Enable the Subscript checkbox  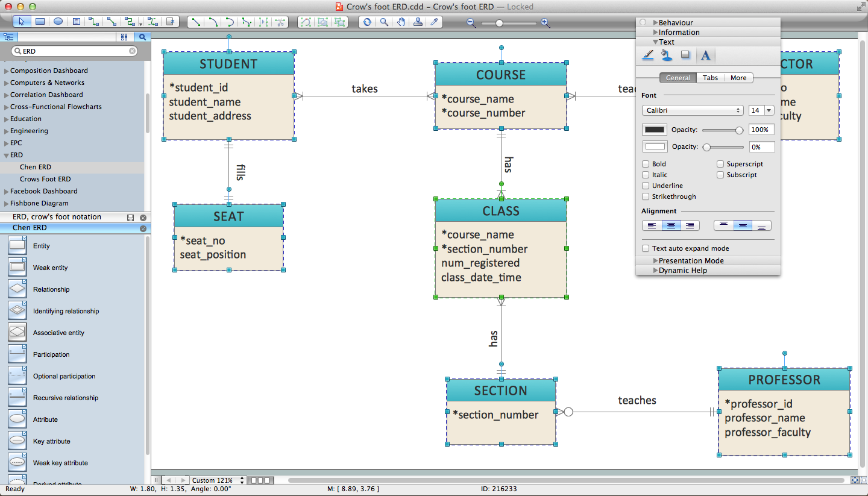(720, 175)
